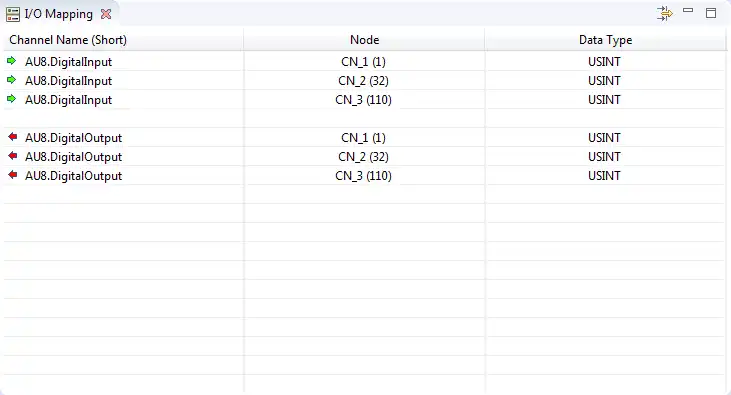Select AU8.DigitalOutput in CN_3 (110) row

[x=74, y=176]
